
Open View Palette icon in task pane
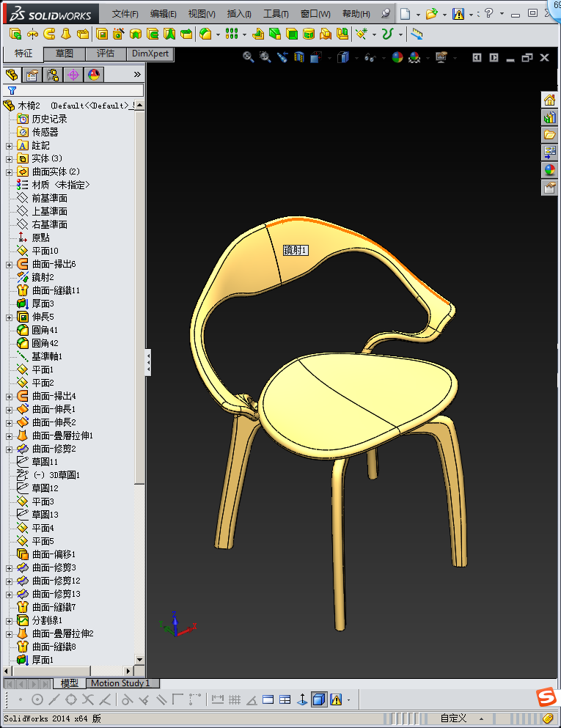pos(549,152)
